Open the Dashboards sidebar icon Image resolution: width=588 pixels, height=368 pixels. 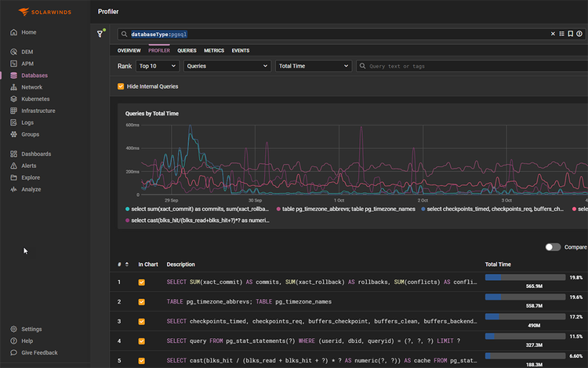pyautogui.click(x=14, y=154)
